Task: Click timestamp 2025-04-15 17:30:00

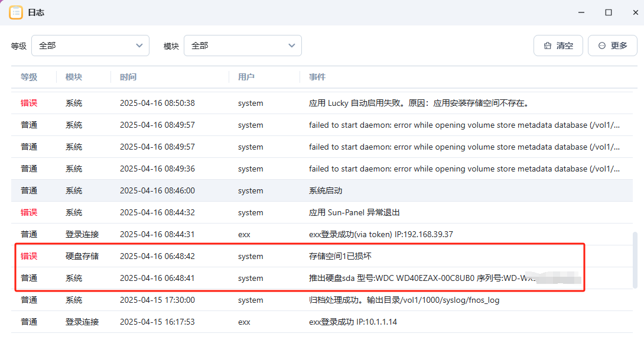Action: 157,300
